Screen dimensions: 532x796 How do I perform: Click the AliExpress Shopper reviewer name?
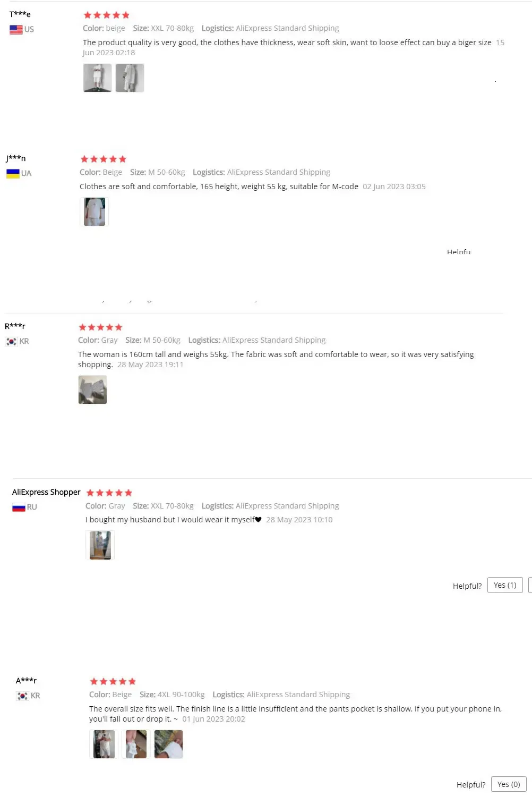(46, 492)
